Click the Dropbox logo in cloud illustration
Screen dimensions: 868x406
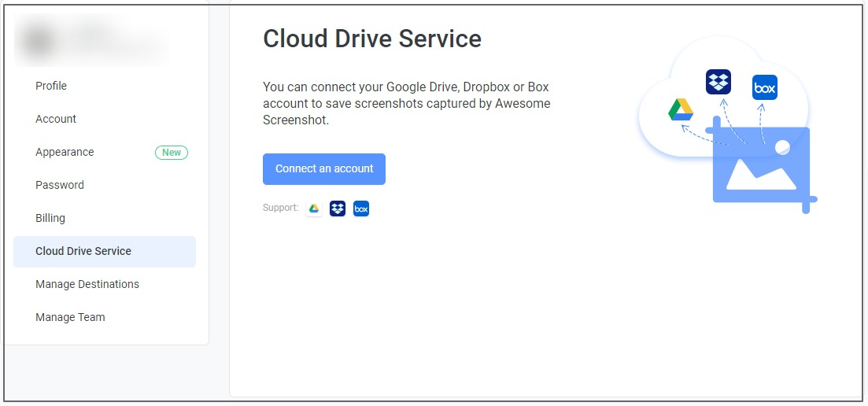718,82
